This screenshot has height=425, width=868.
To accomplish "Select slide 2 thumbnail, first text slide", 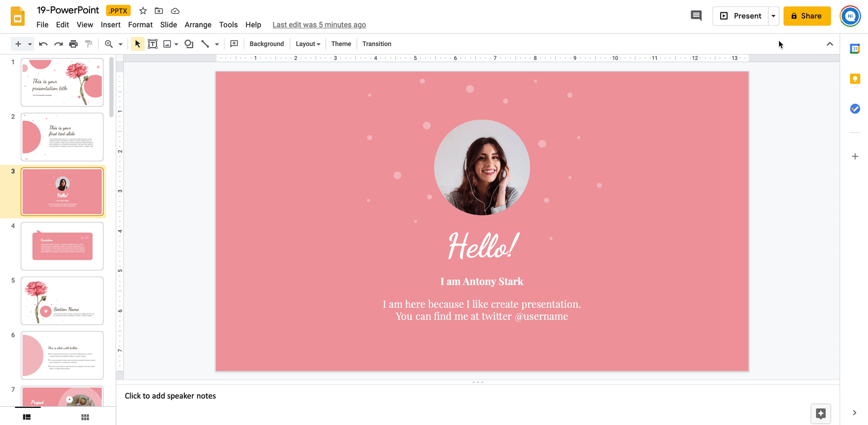I will (62, 137).
